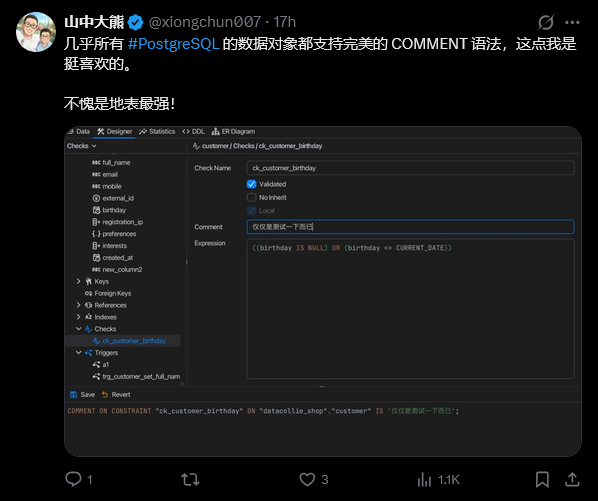Like the post with the heart icon
Image resolution: width=598 pixels, height=501 pixels.
307,479
